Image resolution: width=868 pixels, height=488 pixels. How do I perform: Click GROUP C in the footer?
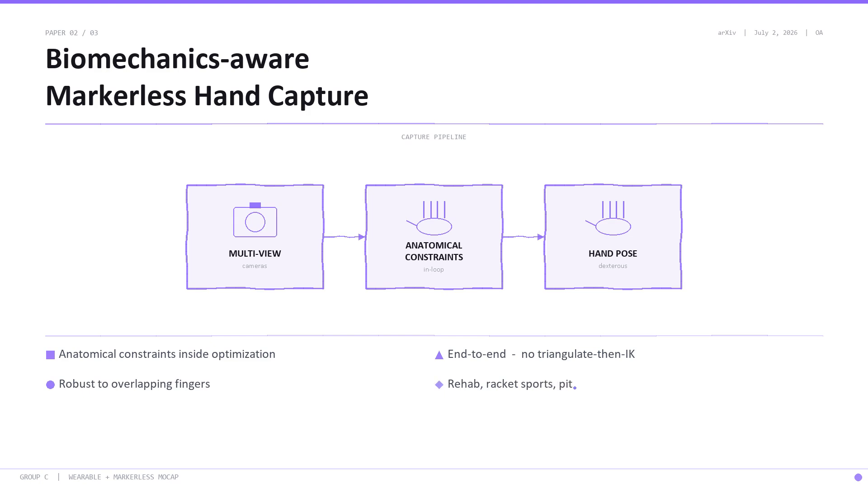(34, 477)
